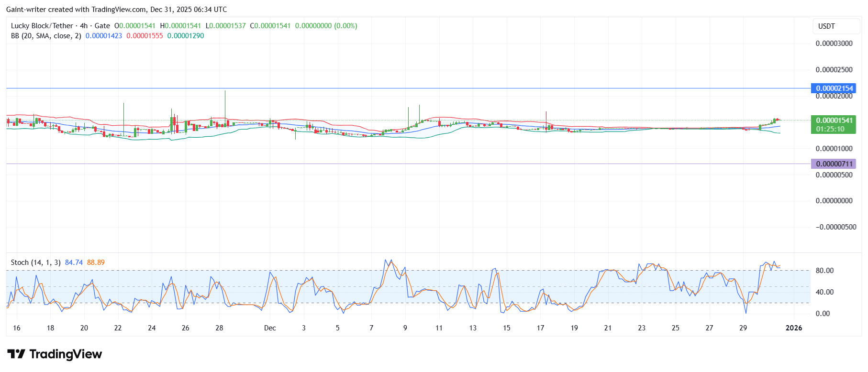Click the 0.00 Stoch scale label
This screenshot has width=868, height=372.
[823, 314]
